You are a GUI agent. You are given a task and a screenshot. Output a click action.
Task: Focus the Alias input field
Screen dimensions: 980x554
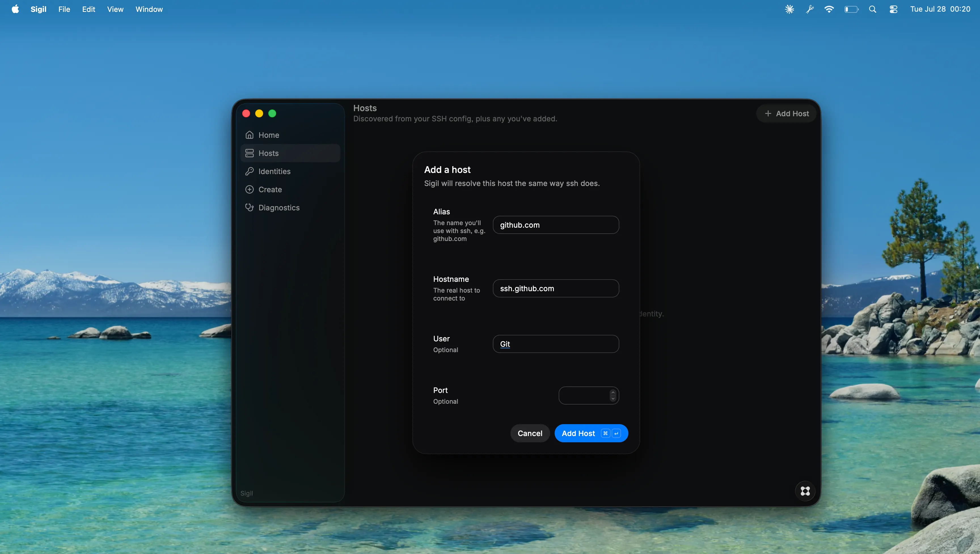click(556, 225)
